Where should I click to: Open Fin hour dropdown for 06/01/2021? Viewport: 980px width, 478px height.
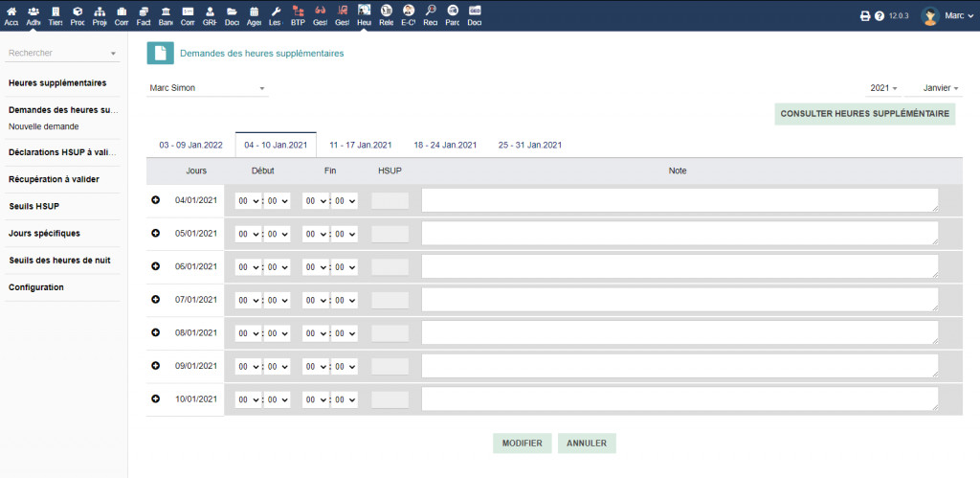(316, 267)
